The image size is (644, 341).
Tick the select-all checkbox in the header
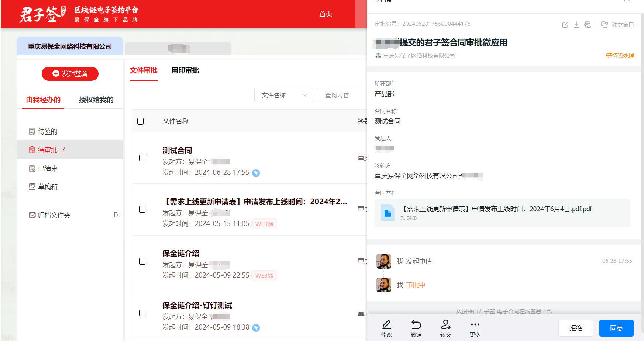141,121
